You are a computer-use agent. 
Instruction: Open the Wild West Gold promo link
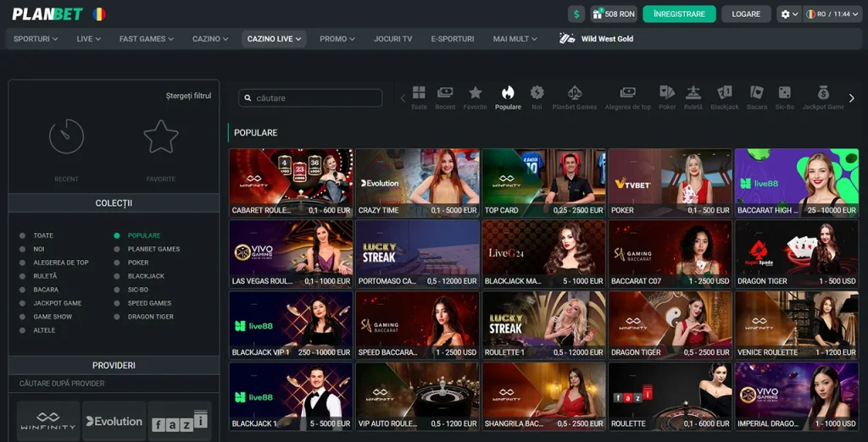click(596, 39)
